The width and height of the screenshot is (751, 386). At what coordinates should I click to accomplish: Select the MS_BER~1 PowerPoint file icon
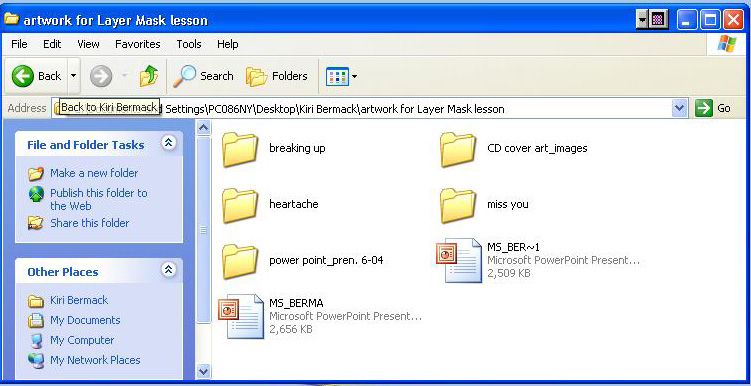[x=458, y=260]
